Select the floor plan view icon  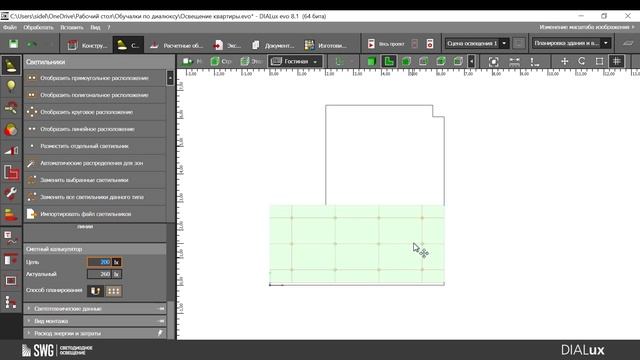pos(389,62)
